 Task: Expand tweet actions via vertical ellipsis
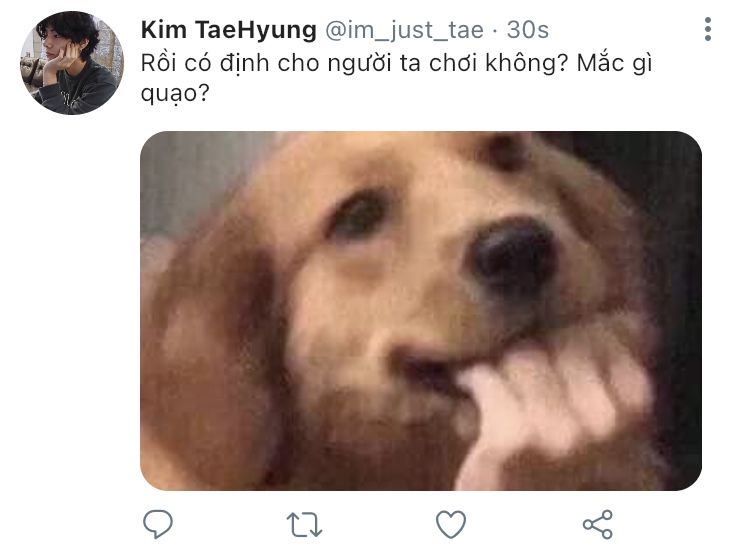point(708,29)
